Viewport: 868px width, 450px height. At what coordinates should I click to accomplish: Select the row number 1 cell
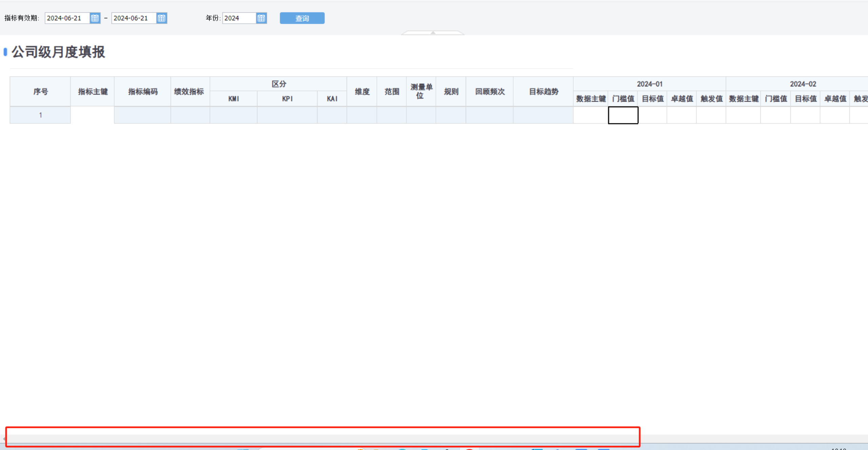tap(40, 115)
